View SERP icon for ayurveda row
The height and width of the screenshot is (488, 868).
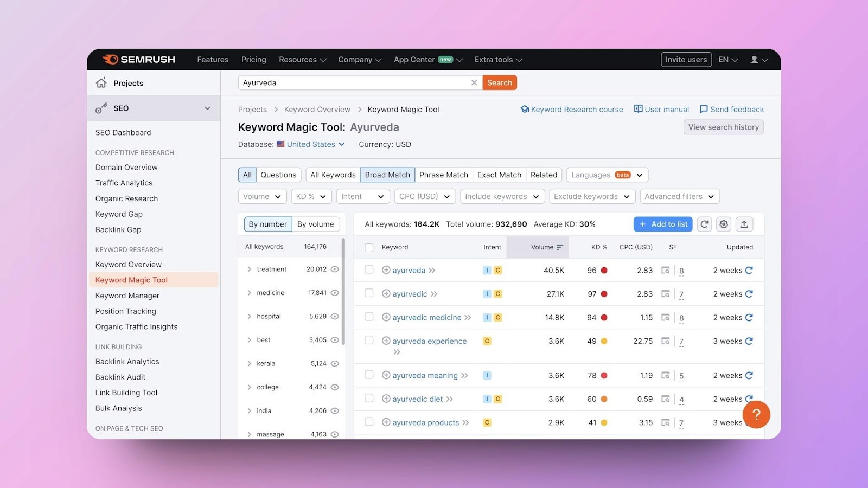point(665,270)
